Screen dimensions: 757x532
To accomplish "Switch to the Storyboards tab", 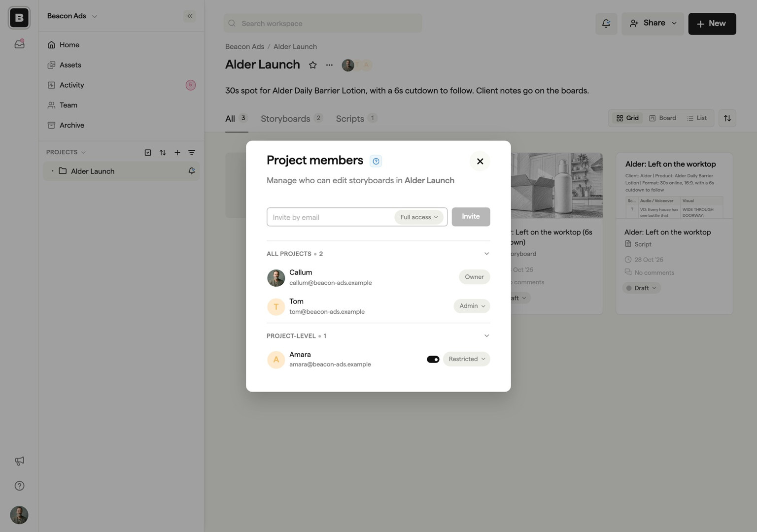I will [x=291, y=119].
